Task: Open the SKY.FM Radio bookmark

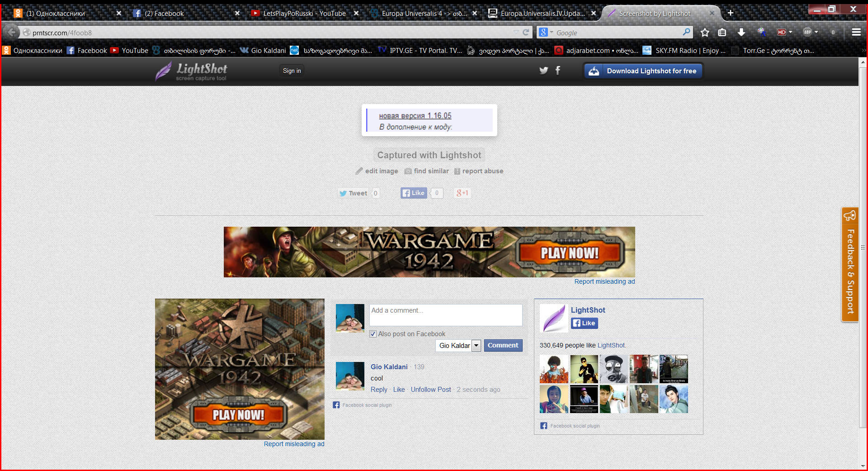Action: coord(684,51)
